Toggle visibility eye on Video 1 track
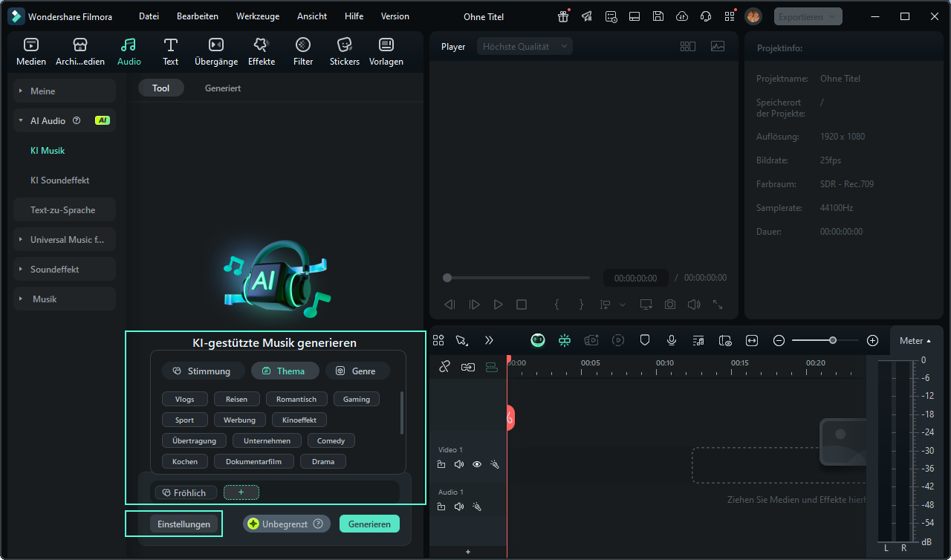Image resolution: width=951 pixels, height=560 pixels. tap(477, 464)
